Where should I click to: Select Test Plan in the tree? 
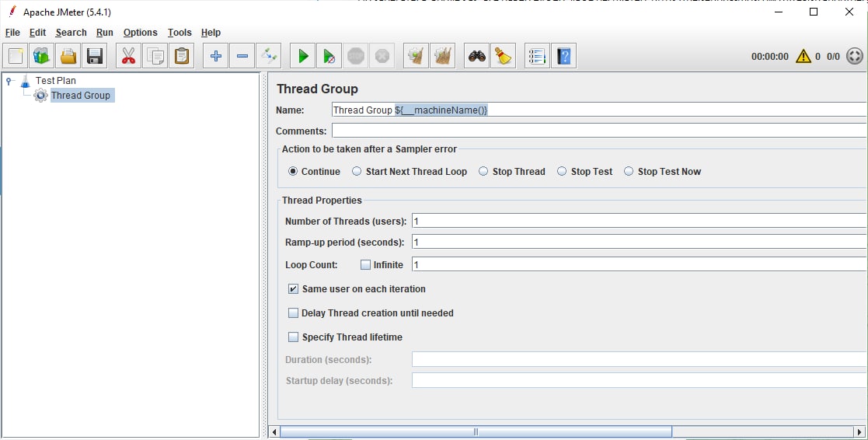pyautogui.click(x=56, y=81)
